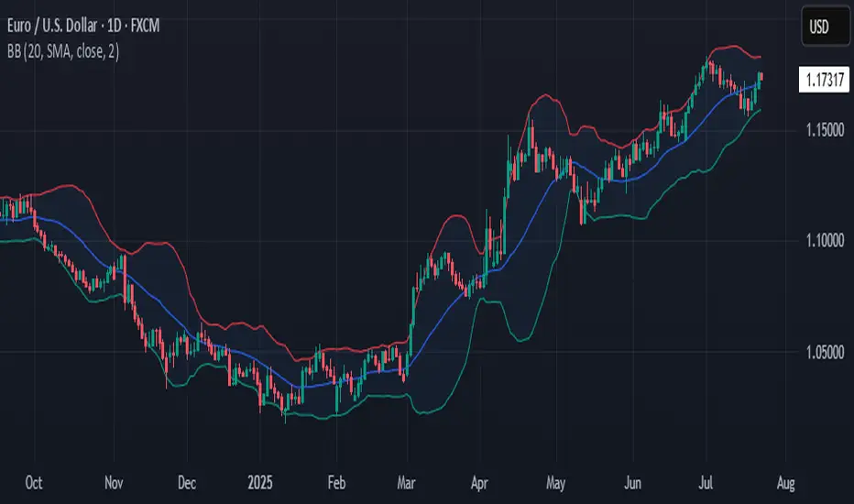Click the Euro / U.S. Dollar symbol title
This screenshot has height=504, width=854.
pos(52,26)
